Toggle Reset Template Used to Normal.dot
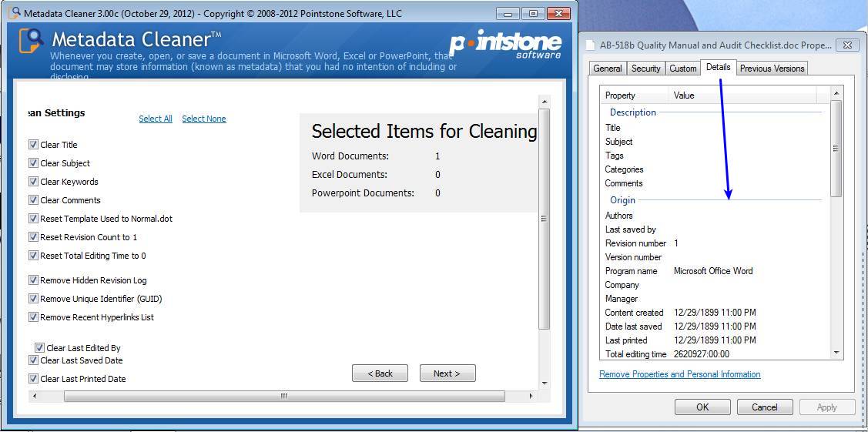 (x=33, y=219)
